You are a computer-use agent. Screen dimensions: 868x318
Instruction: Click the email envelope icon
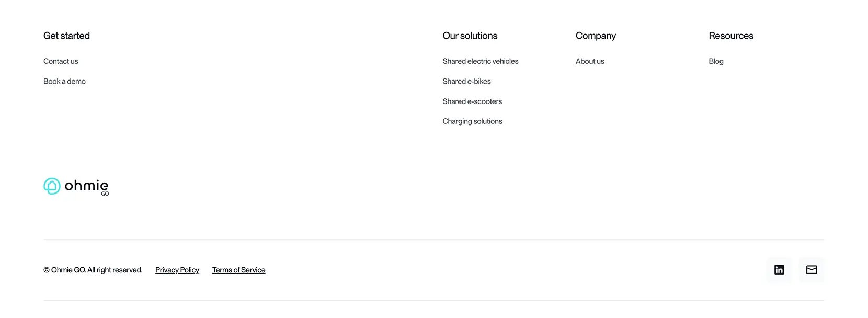(x=812, y=270)
